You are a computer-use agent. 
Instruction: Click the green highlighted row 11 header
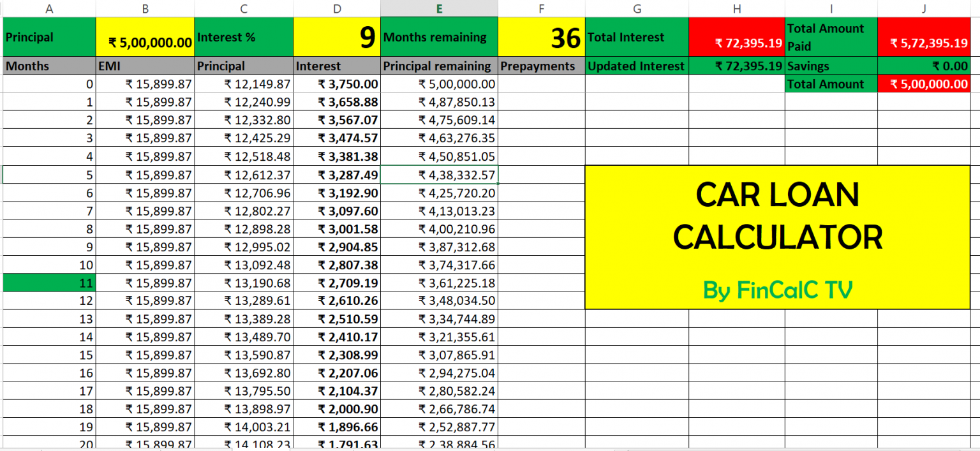coord(48,282)
